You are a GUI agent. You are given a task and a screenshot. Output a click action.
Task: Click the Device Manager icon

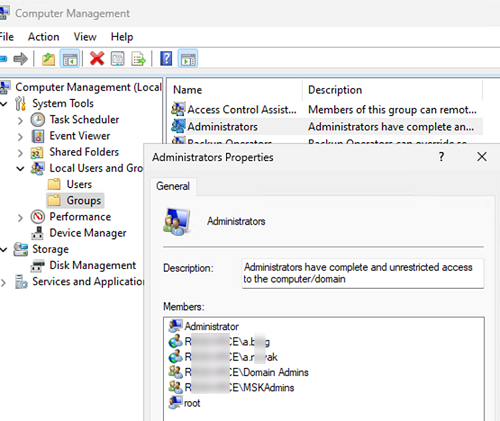point(37,233)
